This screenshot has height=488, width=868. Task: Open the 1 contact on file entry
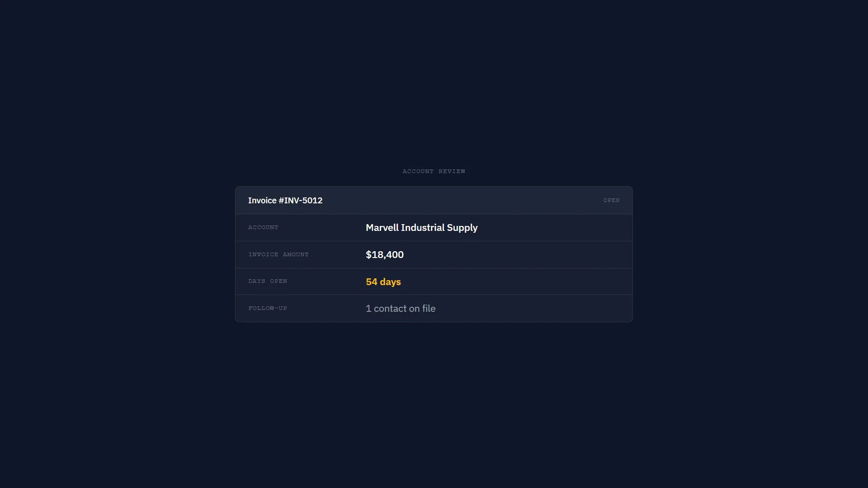401,309
